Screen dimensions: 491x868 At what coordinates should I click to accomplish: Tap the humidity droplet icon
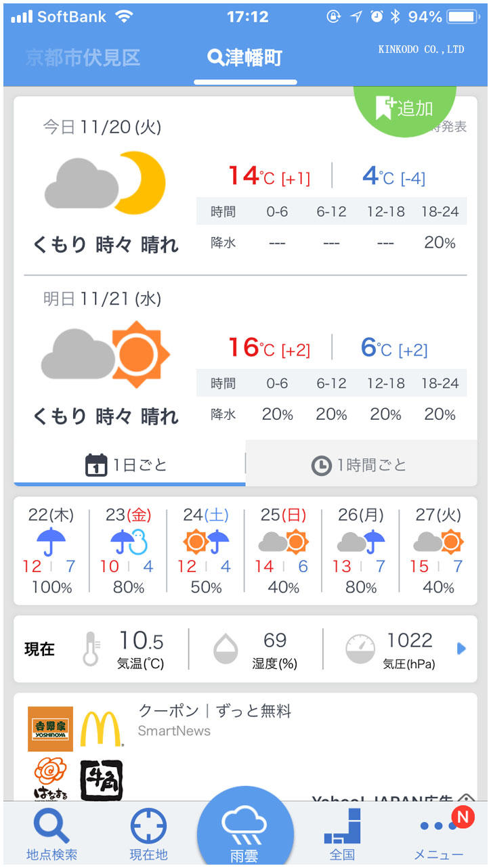[226, 649]
